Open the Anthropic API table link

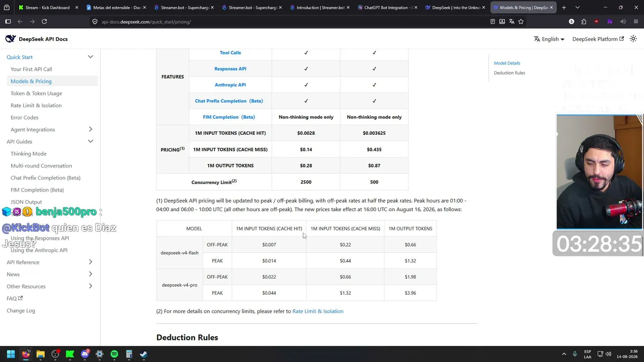(230, 84)
